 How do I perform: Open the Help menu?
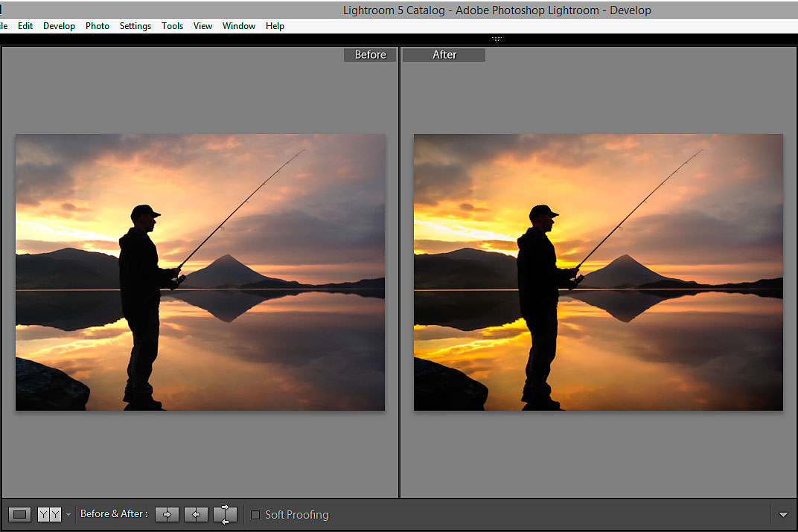point(275,26)
